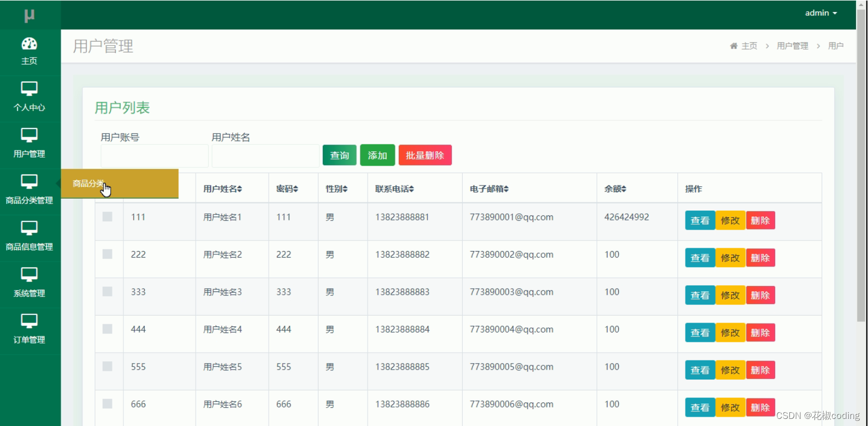This screenshot has height=426, width=868.
Task: Click the home icon in the breadcrumb
Action: click(734, 46)
